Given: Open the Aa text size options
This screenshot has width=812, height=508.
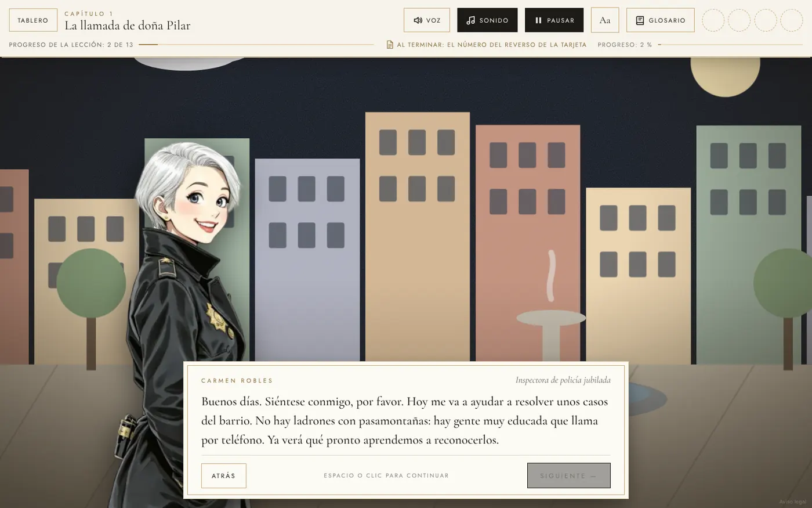Looking at the screenshot, I should pyautogui.click(x=605, y=20).
